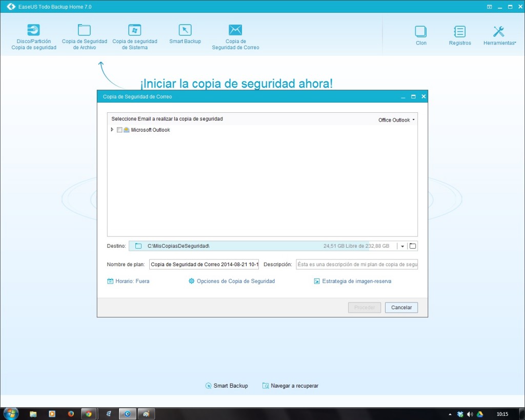Open destination path dropdown arrow
Viewport: 525px width, 420px height.
[x=402, y=246]
